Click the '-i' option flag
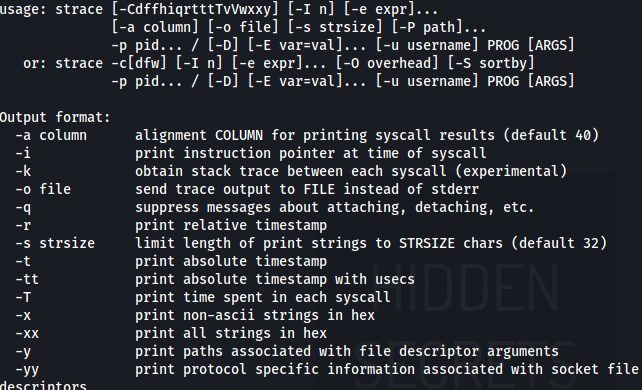642x390 pixels. pos(23,153)
